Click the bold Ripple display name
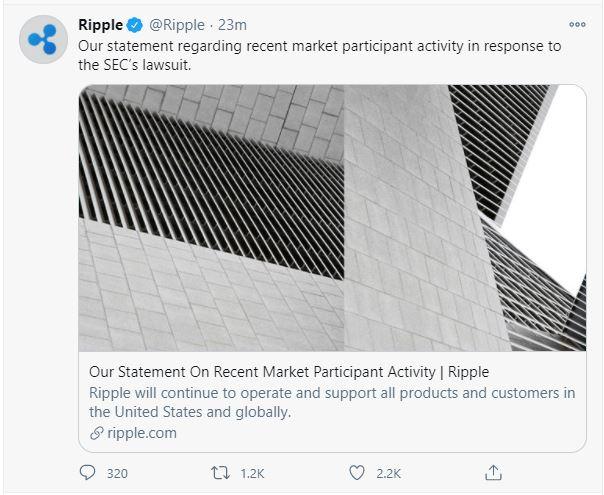This screenshot has height=495, width=604. pos(101,24)
